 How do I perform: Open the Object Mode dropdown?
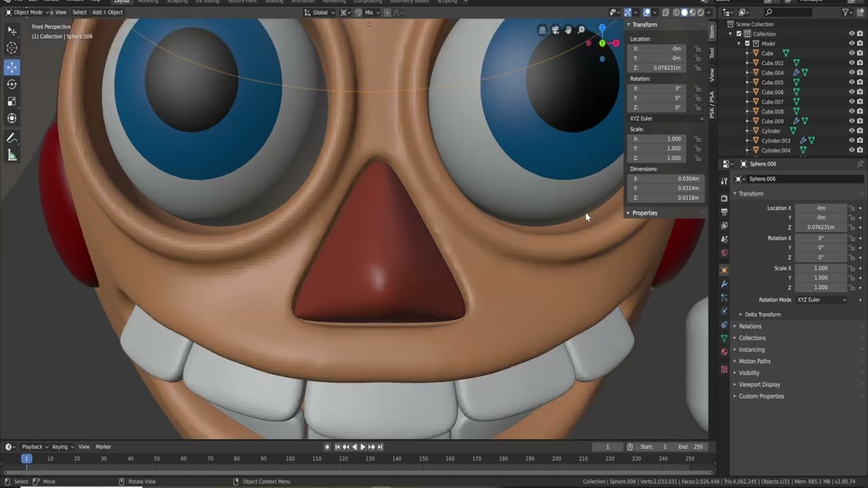[27, 12]
